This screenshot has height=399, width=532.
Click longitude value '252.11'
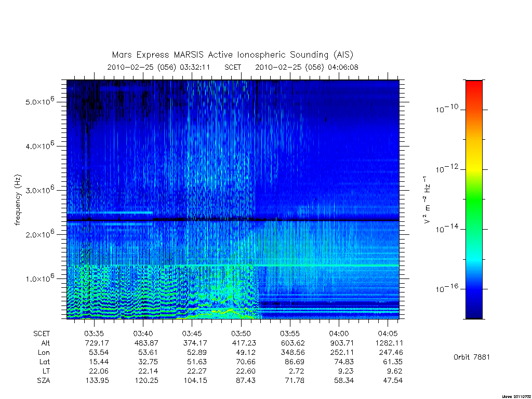pos(342,353)
